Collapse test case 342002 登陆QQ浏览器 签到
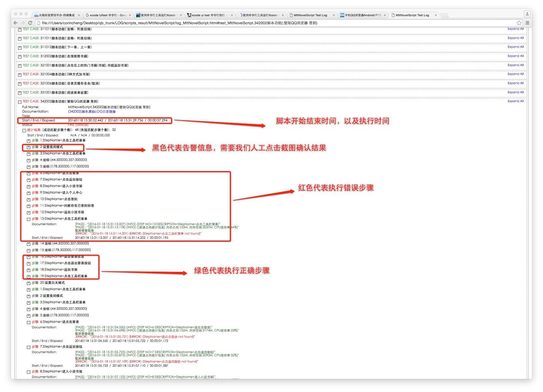Image resolution: width=543 pixels, height=392 pixels. [20, 102]
